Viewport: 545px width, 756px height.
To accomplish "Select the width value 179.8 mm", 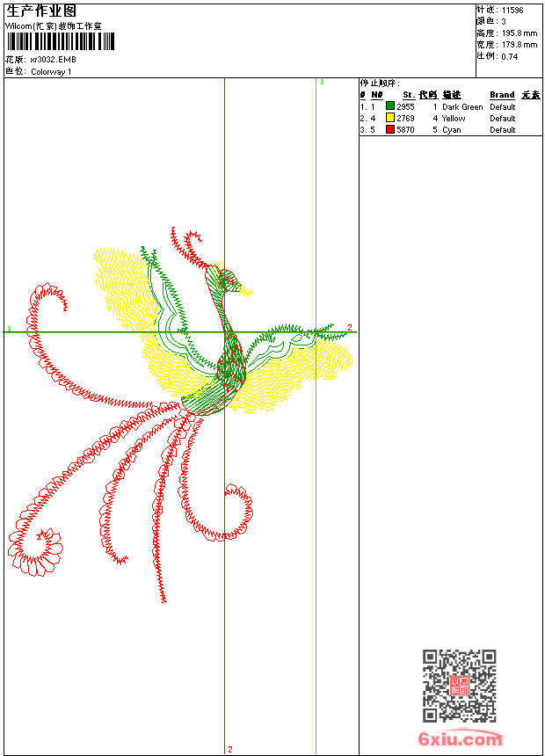I will coord(520,45).
